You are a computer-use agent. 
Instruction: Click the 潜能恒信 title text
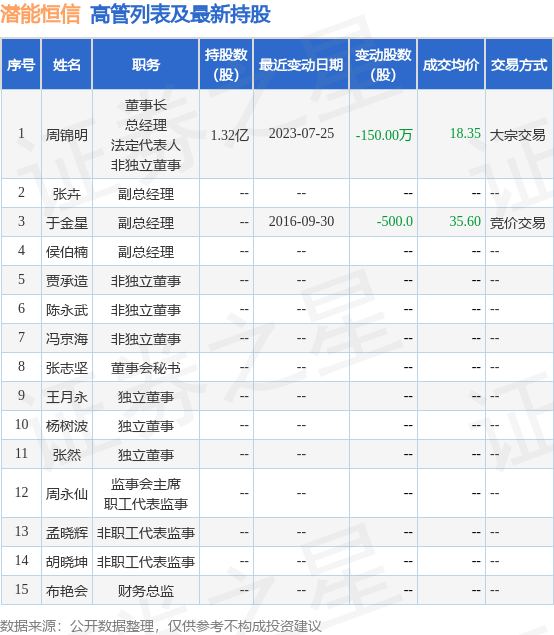(x=40, y=14)
